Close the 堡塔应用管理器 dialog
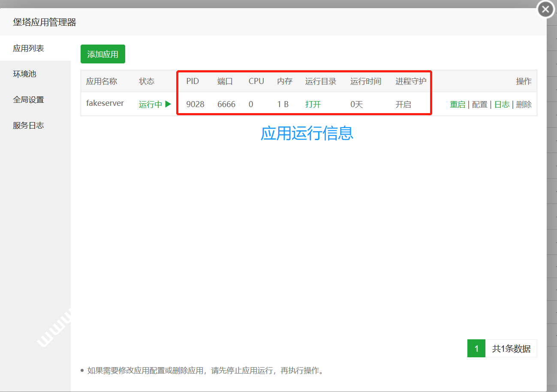 (x=545, y=9)
